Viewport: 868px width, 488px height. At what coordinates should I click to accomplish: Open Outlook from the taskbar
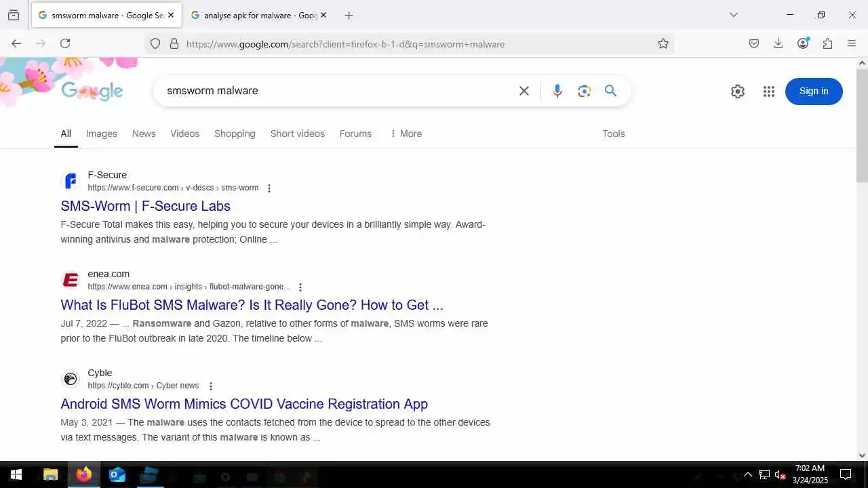pos(117,474)
